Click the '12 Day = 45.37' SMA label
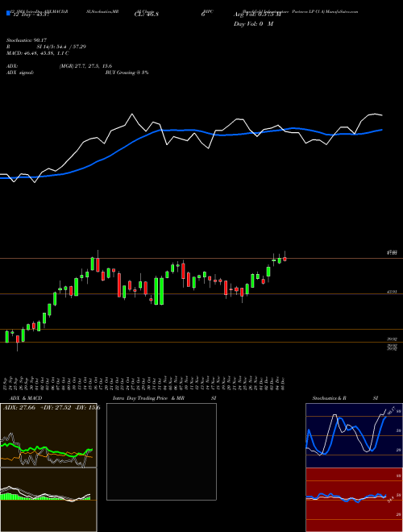The image size is (403, 532). point(30,13)
